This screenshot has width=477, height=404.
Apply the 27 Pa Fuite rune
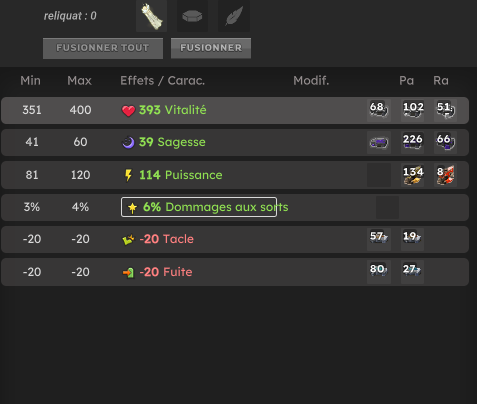point(413,272)
